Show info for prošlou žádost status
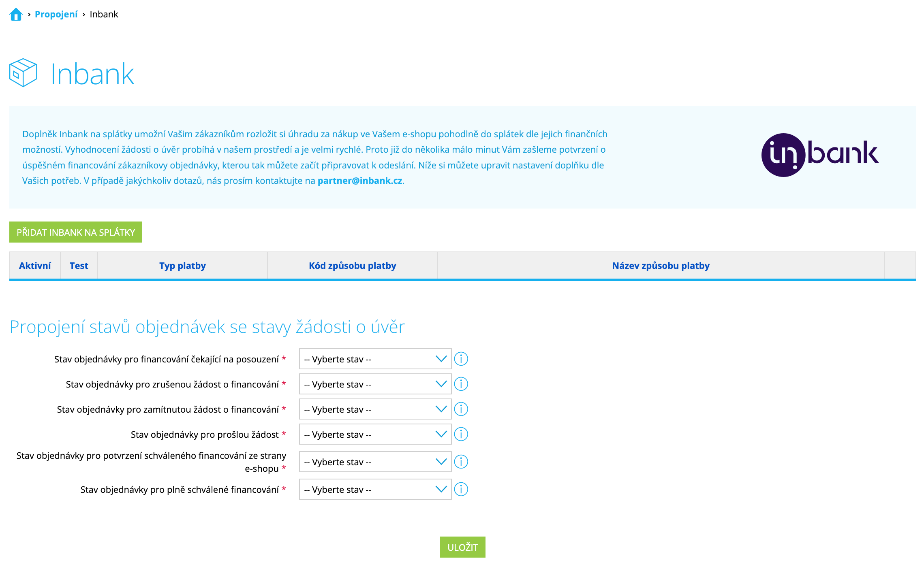Viewport: 924px width, 573px height. (461, 435)
